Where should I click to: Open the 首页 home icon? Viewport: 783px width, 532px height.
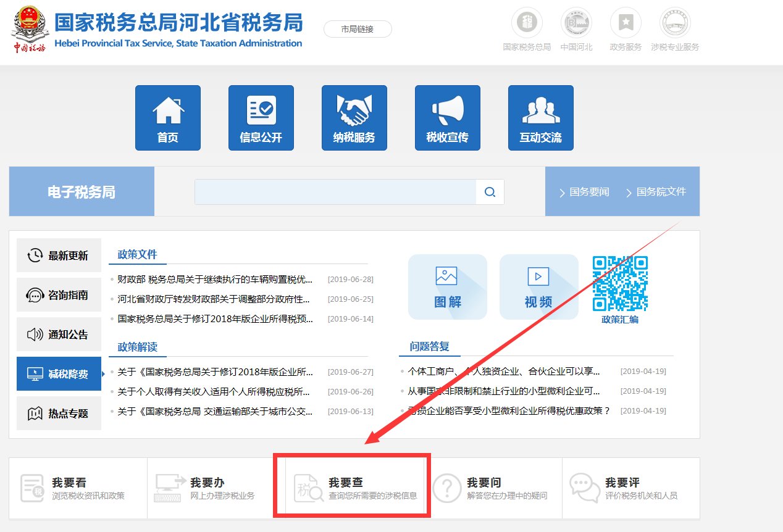[x=167, y=117]
